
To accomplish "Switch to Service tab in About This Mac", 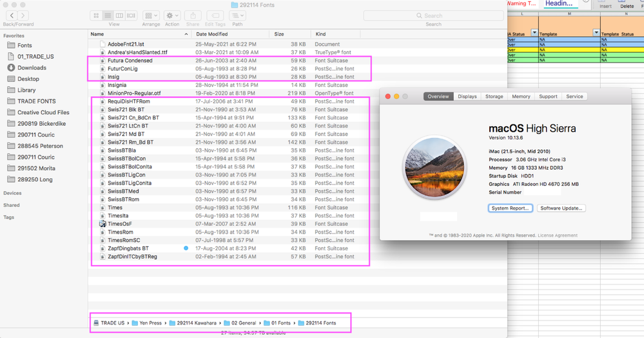I will 574,96.
